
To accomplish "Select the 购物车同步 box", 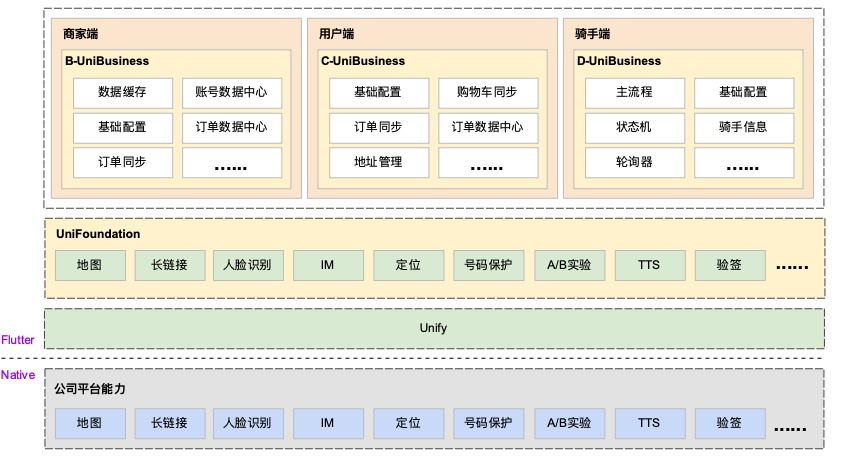I will [x=488, y=93].
